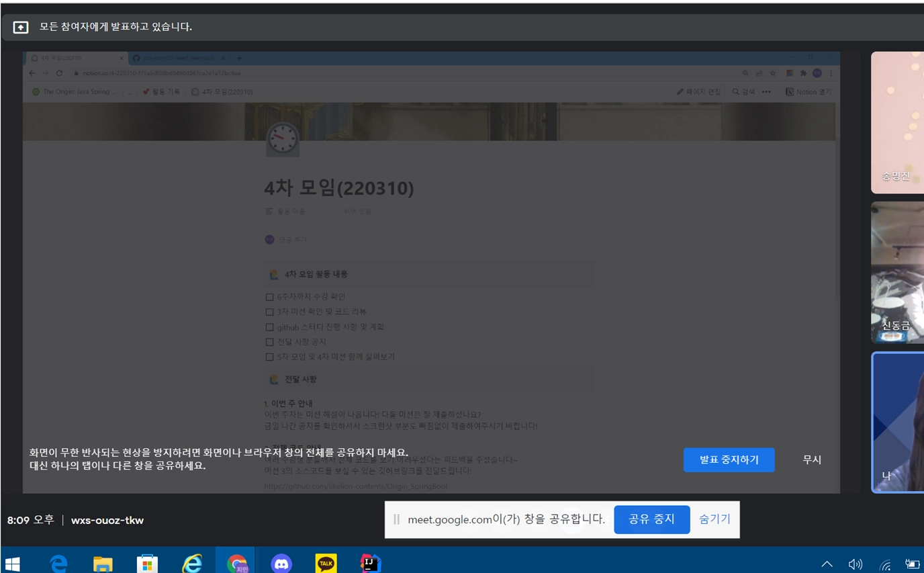Reload the page in shared browser
The image size is (924, 573).
(x=59, y=73)
